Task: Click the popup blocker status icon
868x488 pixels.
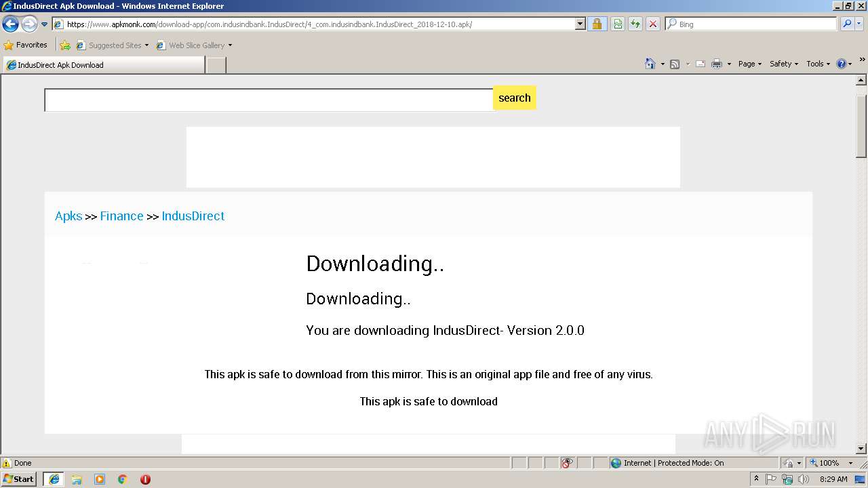Action: [x=567, y=463]
